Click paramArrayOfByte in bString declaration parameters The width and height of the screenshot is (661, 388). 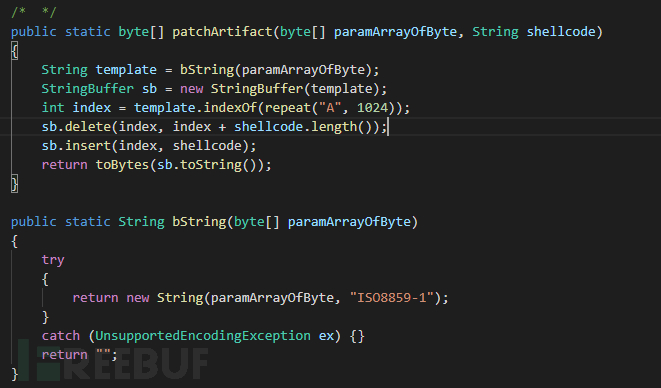coord(349,222)
